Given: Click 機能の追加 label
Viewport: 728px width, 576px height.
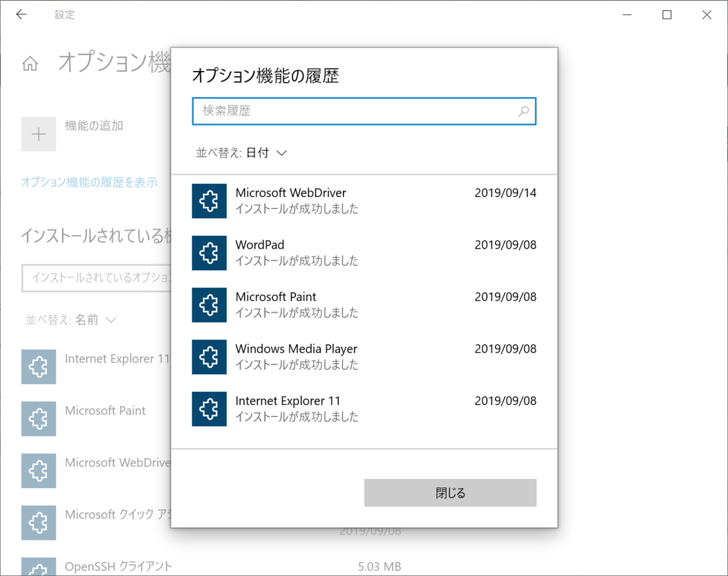Looking at the screenshot, I should (94, 126).
